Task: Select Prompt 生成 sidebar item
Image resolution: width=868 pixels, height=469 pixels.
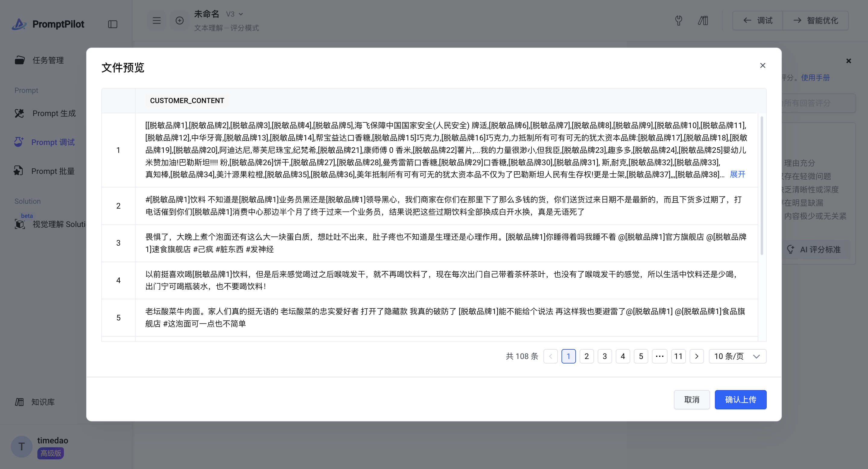Action: click(54, 113)
